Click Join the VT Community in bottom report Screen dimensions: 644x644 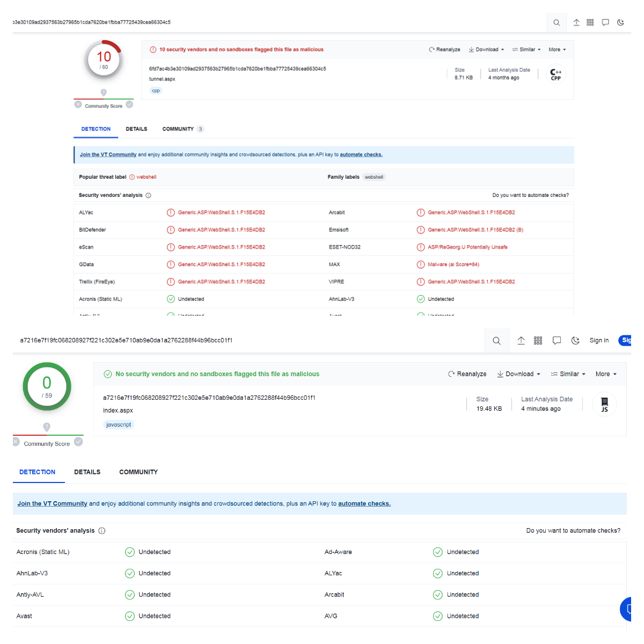point(52,504)
